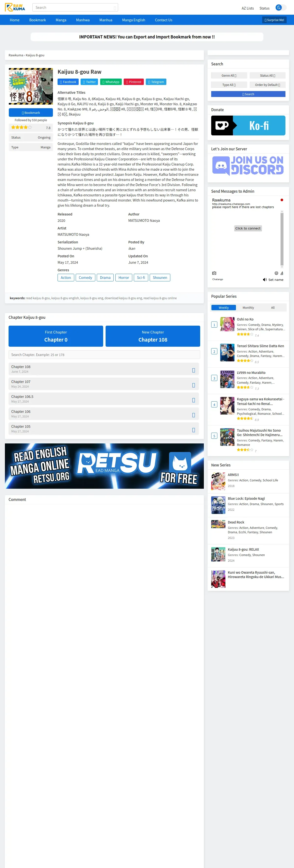The height and width of the screenshot is (868, 294).
Task: Open download for Chapter 107
Action: [x=194, y=385]
